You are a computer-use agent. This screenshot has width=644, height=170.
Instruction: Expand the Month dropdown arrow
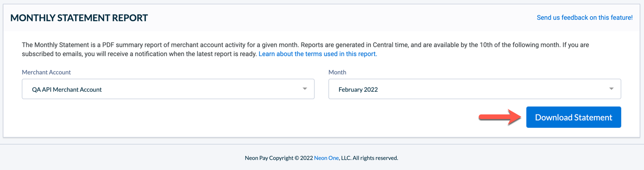click(x=611, y=89)
